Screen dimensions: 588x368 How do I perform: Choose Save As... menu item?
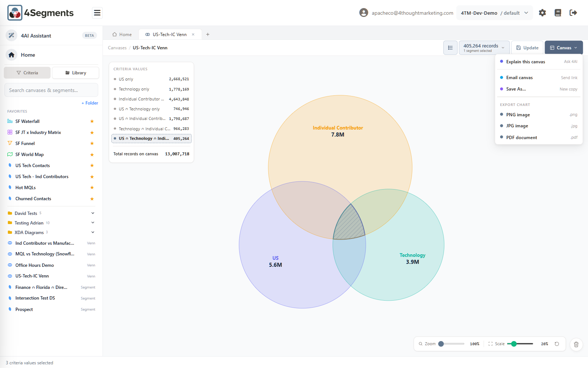click(x=538, y=89)
